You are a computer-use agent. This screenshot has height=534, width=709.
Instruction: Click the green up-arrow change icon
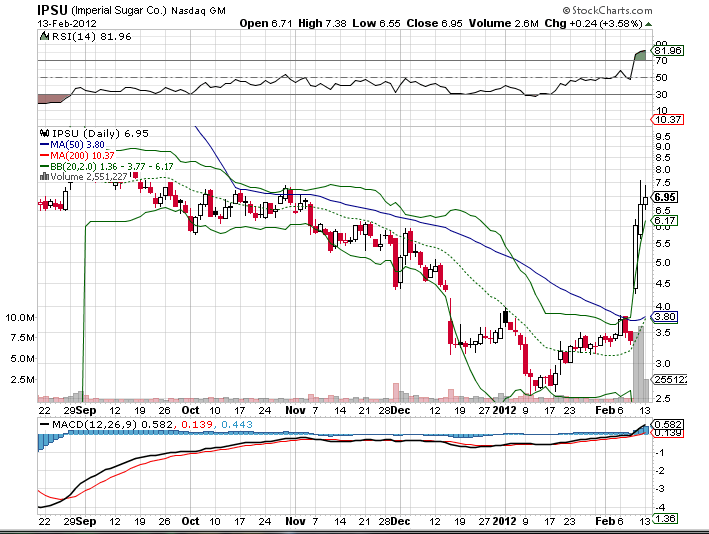point(648,24)
